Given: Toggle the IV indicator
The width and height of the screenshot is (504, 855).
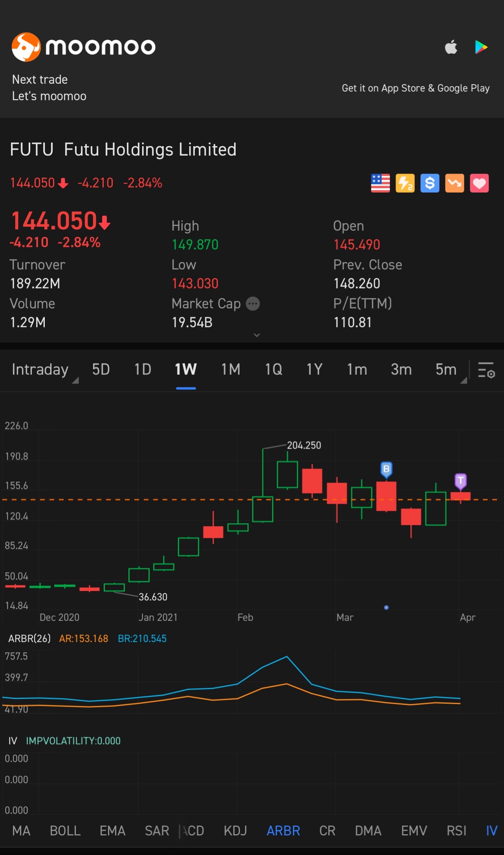Looking at the screenshot, I should [492, 831].
